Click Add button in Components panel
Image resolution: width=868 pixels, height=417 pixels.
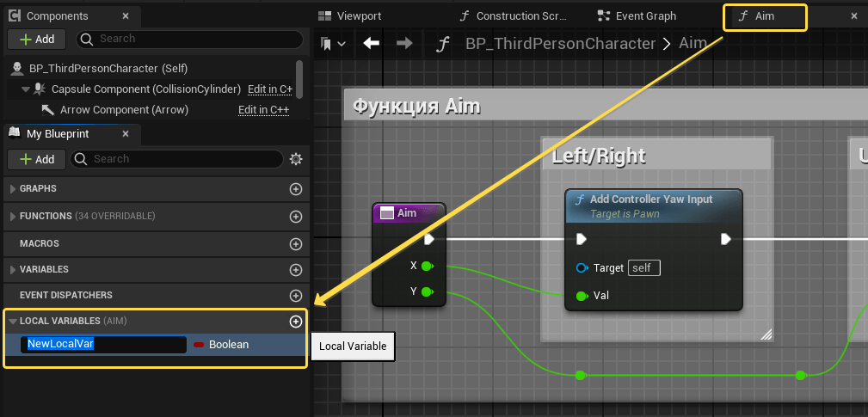coord(37,39)
